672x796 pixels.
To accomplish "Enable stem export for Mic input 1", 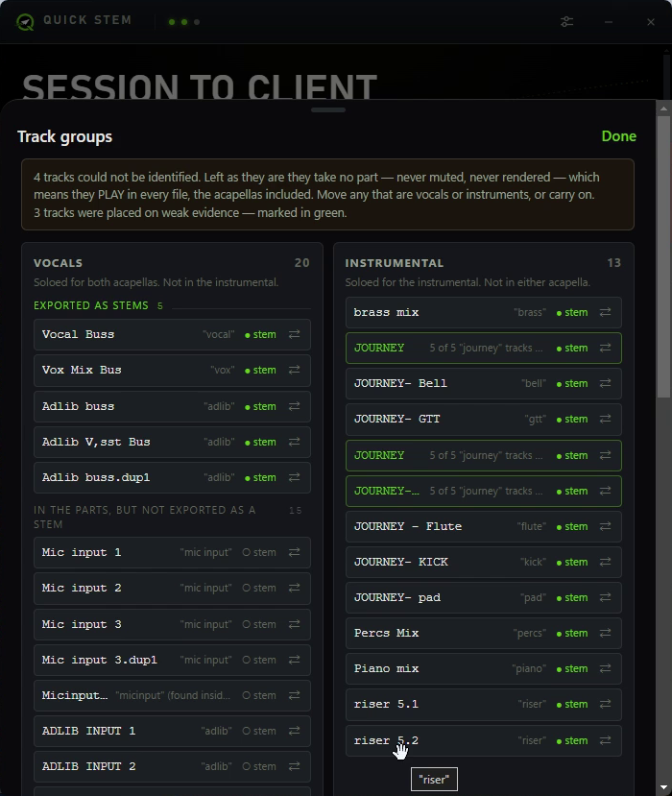I will tap(259, 552).
